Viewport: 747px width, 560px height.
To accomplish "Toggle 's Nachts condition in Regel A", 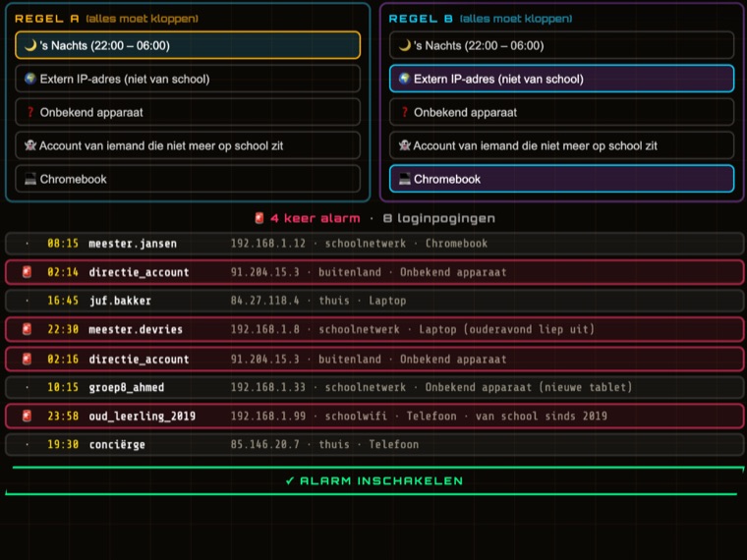I will click(x=187, y=45).
